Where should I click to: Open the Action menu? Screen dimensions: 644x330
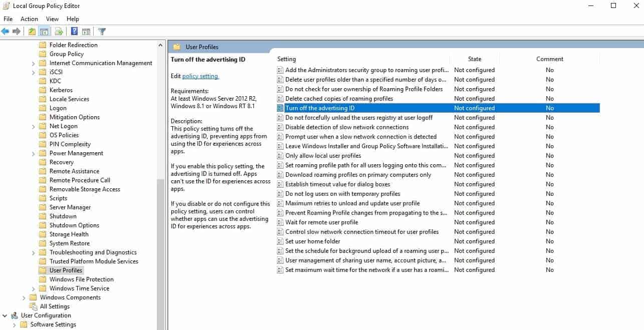point(29,19)
